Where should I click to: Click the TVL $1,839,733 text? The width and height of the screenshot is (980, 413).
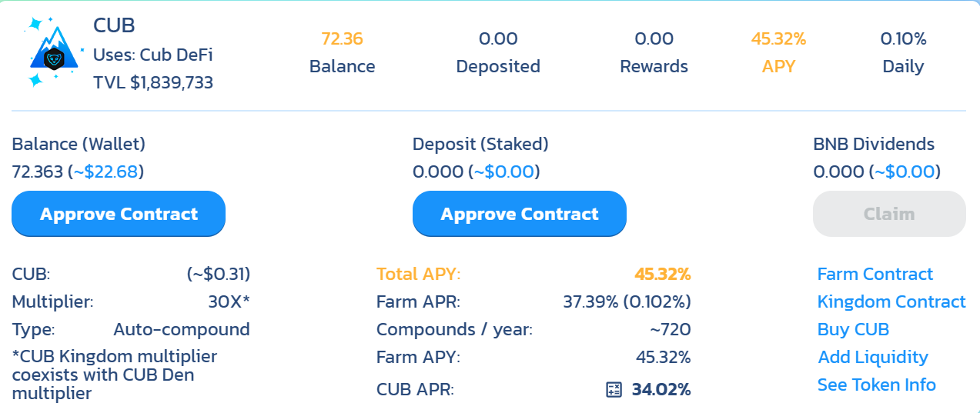point(153,82)
